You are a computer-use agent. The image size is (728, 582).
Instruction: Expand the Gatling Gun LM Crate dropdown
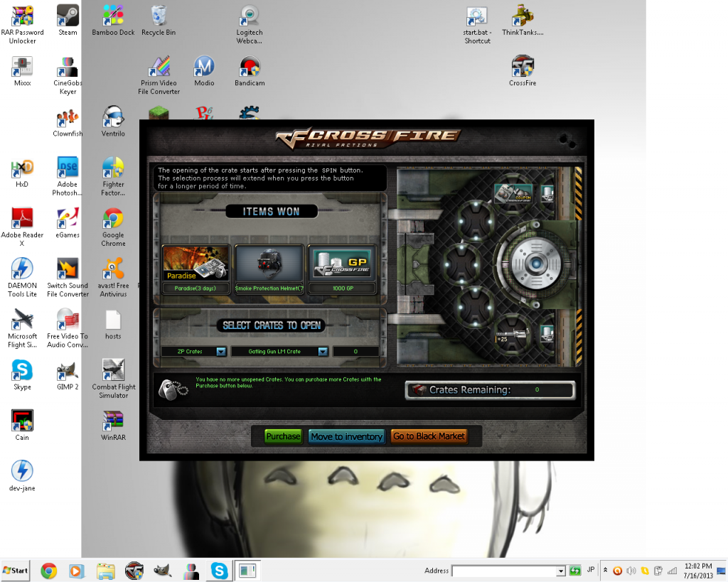(x=323, y=351)
